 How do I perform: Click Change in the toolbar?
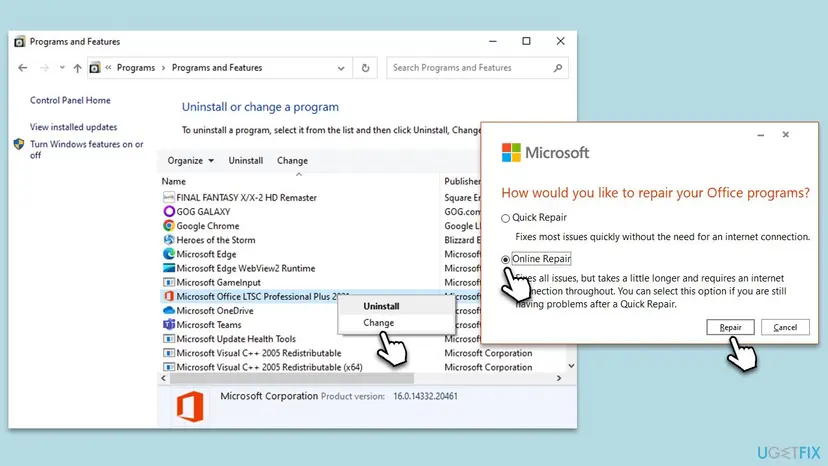coord(292,161)
